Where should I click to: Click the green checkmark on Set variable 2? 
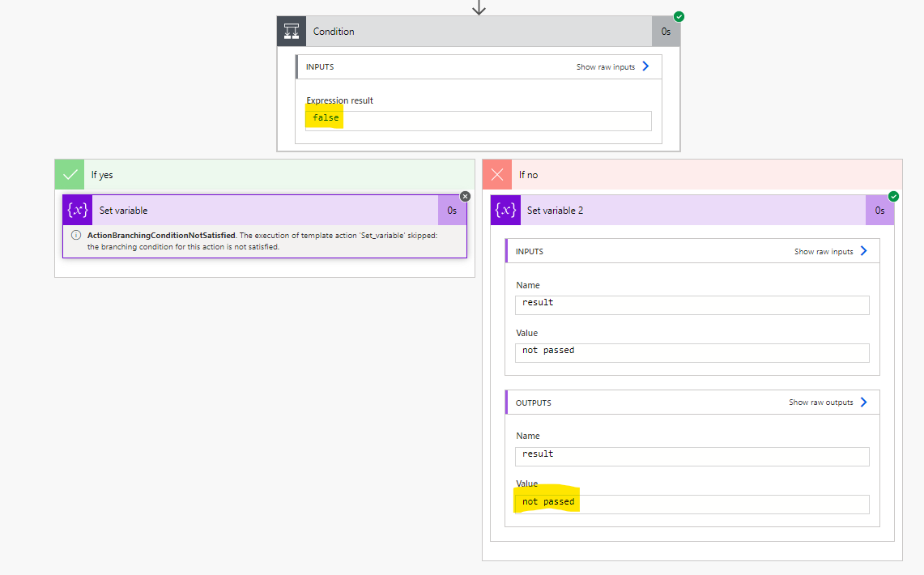coord(893,195)
